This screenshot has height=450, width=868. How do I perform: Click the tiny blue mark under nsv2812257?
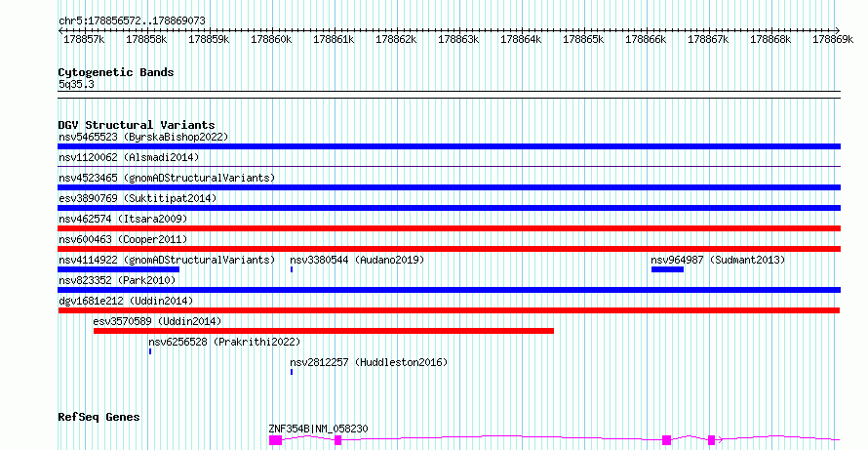pos(292,372)
